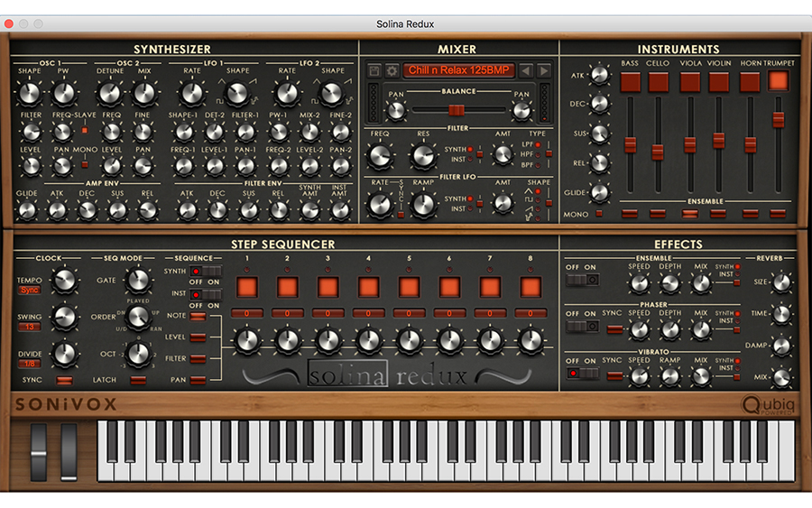812x508 pixels.
Task: Click the ORDER selector knob
Action: (138, 317)
